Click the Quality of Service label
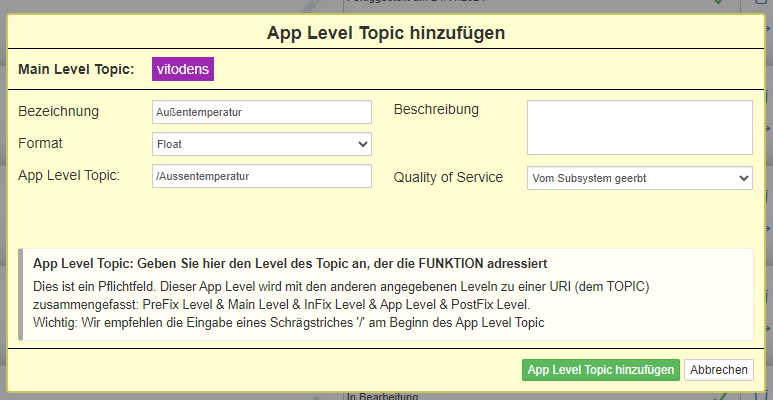This screenshot has width=773, height=400. (448, 178)
